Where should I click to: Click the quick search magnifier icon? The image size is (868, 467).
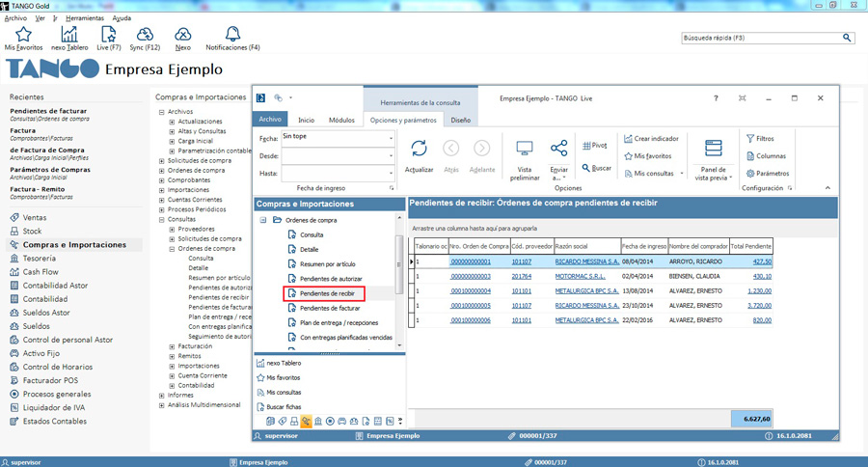coord(847,38)
